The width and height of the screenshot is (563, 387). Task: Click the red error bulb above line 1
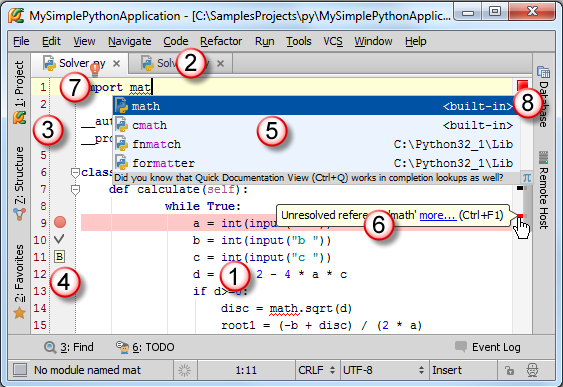point(95,69)
